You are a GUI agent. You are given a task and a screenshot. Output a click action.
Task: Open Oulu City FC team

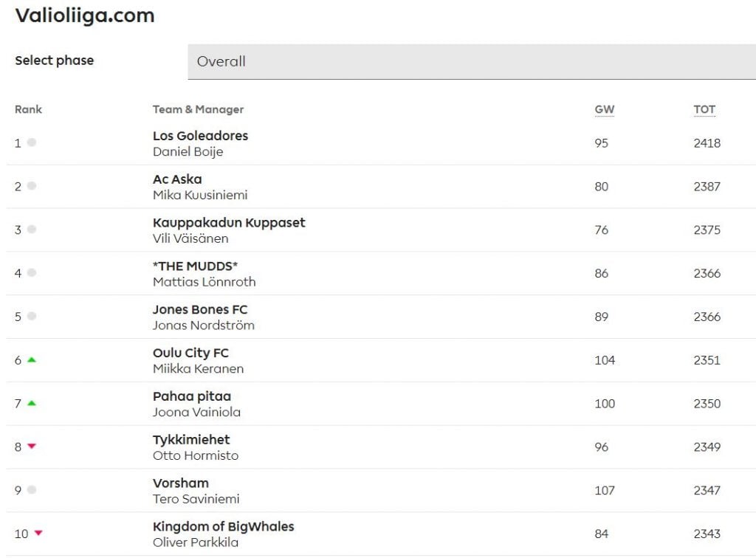190,353
